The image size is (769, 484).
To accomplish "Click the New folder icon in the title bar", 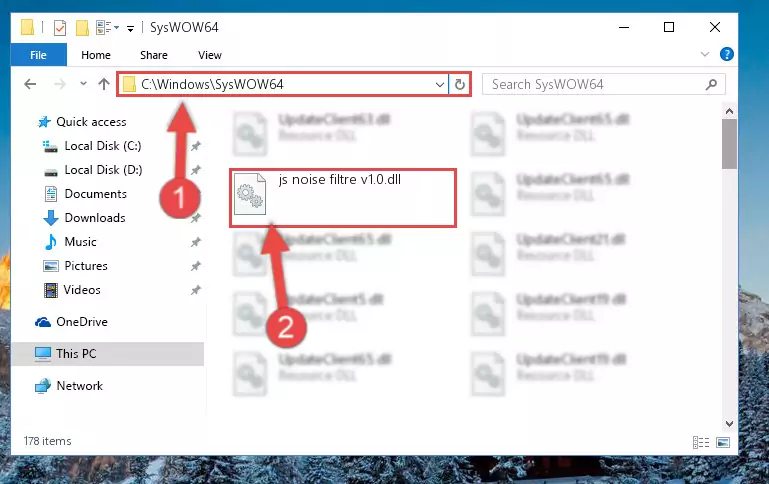I will pyautogui.click(x=82, y=28).
